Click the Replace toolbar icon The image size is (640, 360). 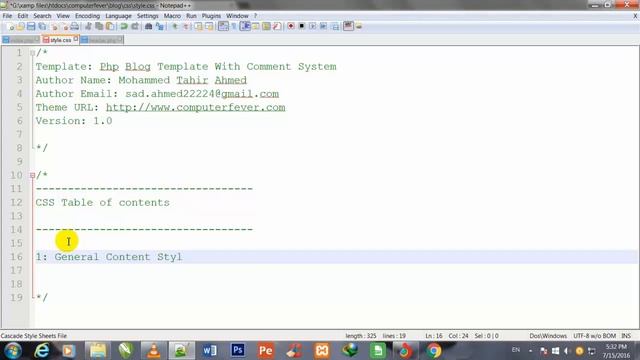coord(160,26)
